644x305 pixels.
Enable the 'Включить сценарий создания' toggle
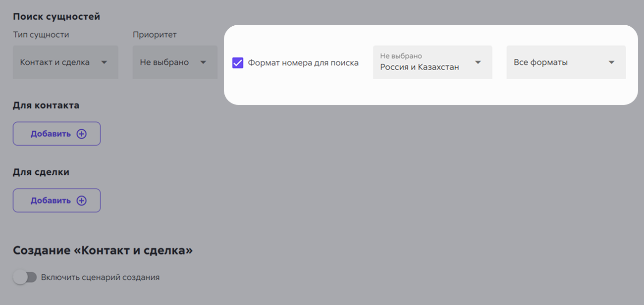pos(25,277)
